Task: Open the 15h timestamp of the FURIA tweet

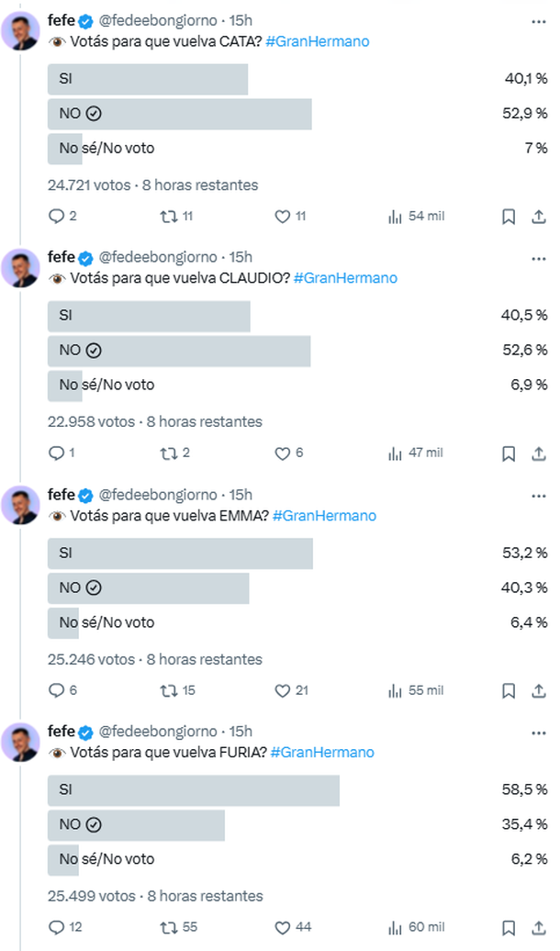Action: pos(241,732)
